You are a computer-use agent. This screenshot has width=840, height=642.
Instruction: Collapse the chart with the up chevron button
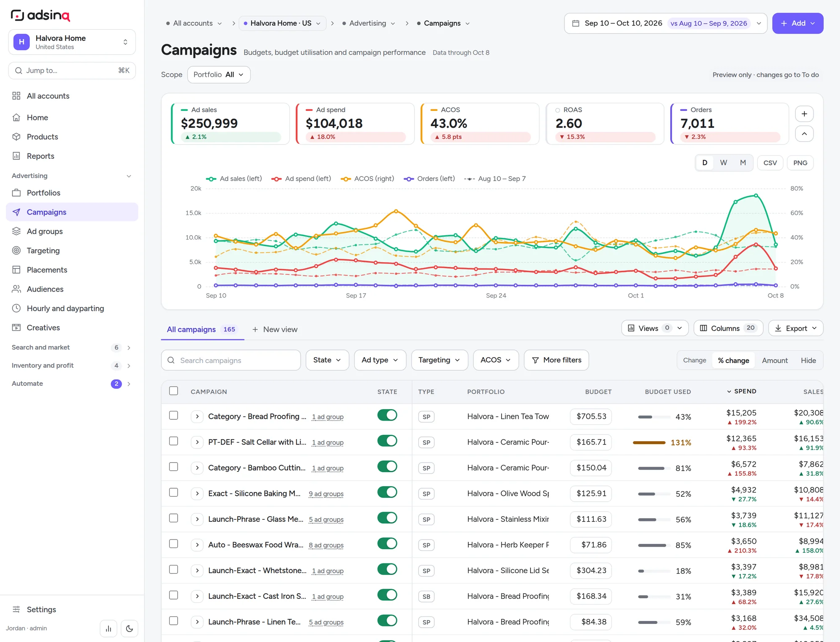pos(804,134)
